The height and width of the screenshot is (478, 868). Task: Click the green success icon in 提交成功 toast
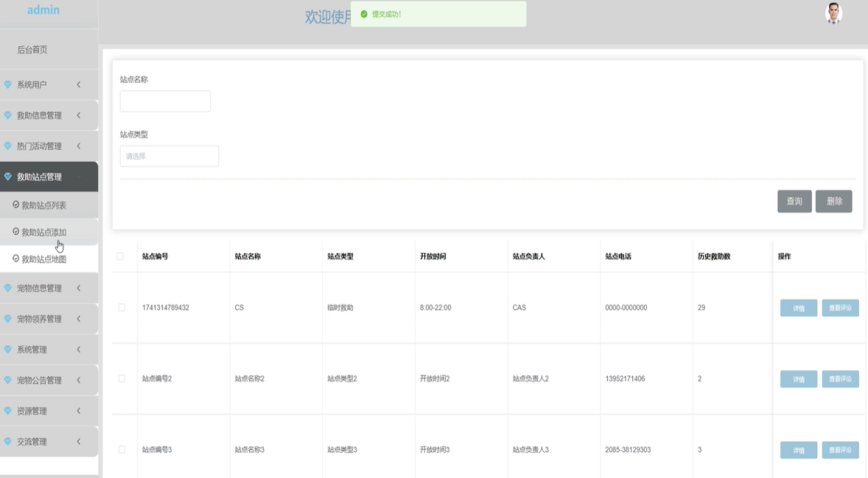point(364,14)
